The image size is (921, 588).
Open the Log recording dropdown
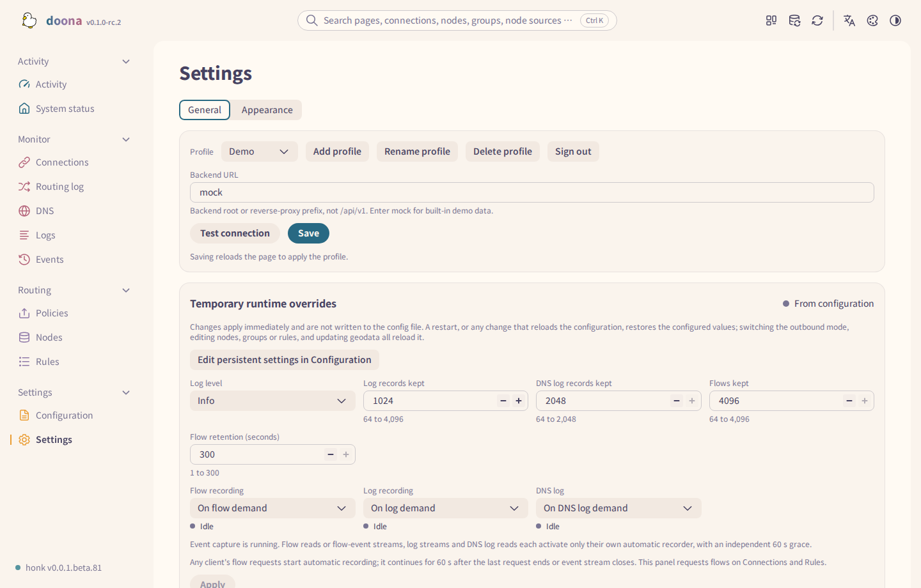(x=446, y=508)
